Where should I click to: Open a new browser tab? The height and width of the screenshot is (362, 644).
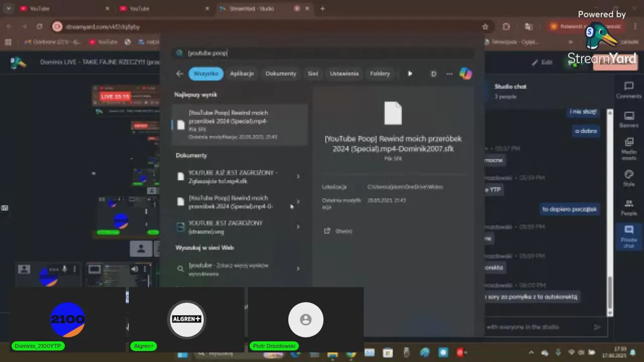click(x=323, y=9)
